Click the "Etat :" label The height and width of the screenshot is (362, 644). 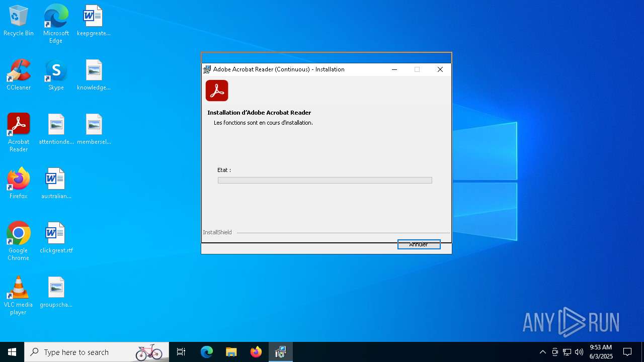click(x=224, y=170)
